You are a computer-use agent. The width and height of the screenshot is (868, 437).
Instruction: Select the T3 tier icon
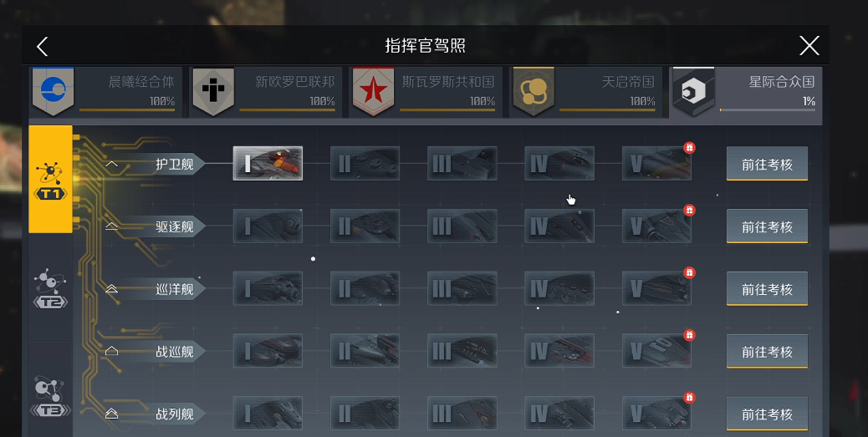tap(50, 396)
